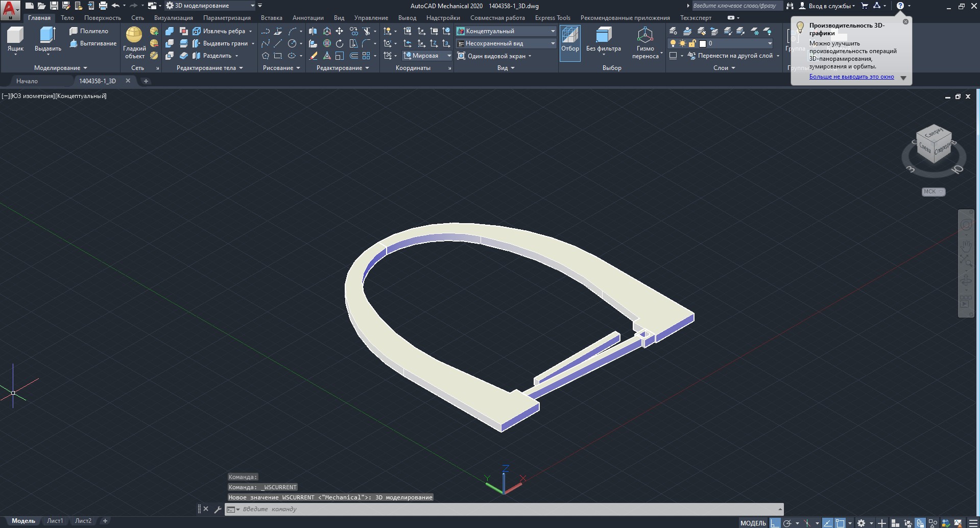Pick the Mirror tool icon
Image resolution: width=980 pixels, height=528 pixels.
313,31
